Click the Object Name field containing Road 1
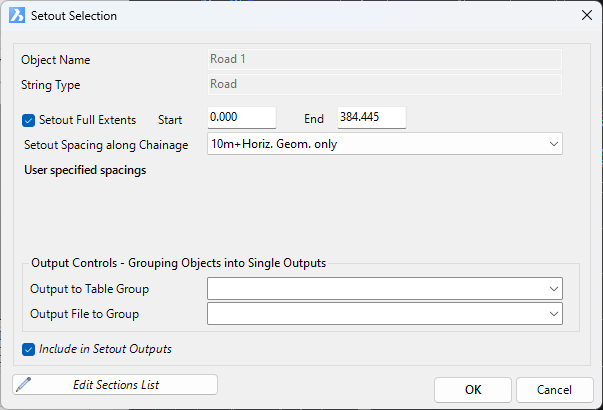603x410 pixels. pos(385,59)
